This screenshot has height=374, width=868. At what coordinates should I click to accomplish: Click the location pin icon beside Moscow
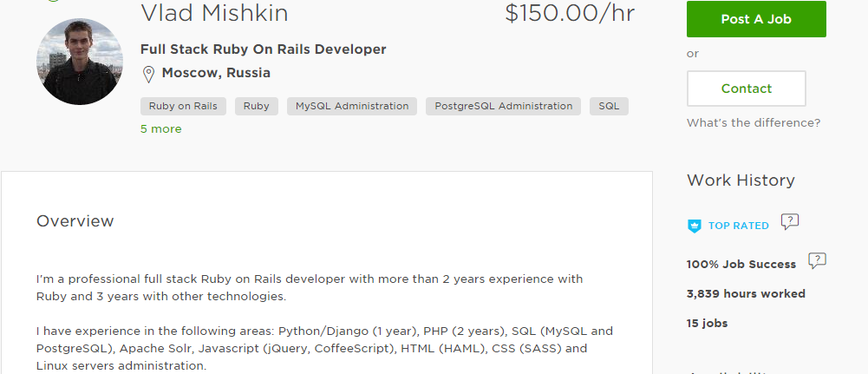tap(148, 74)
